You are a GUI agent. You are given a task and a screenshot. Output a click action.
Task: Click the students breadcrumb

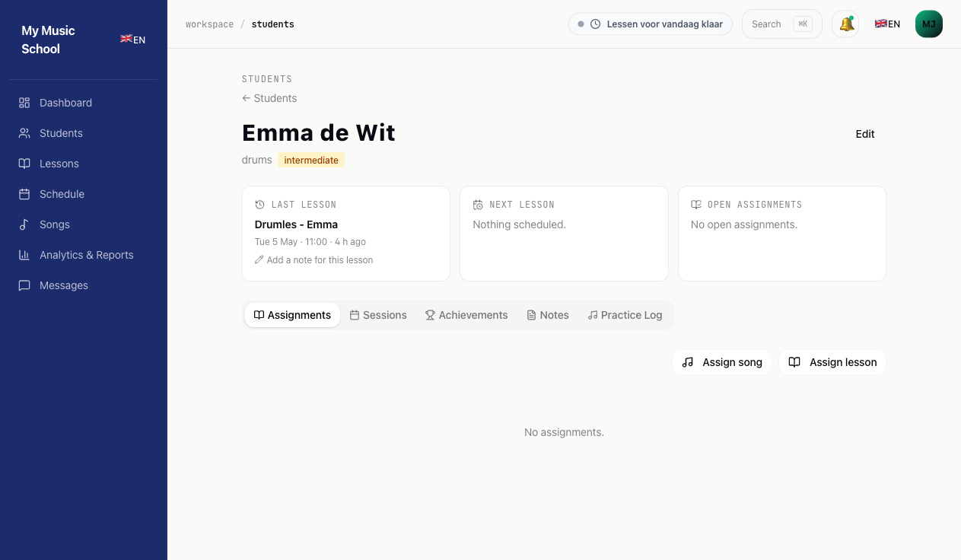(x=273, y=24)
